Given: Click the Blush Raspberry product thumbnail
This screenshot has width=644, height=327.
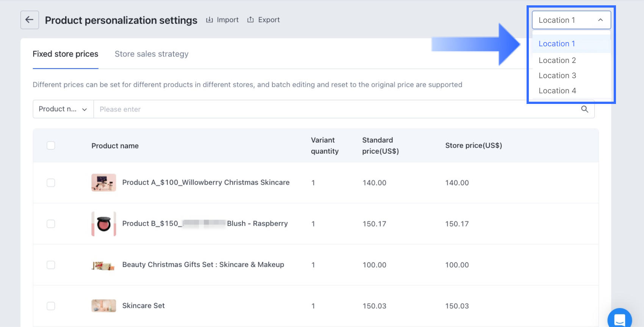Looking at the screenshot, I should coord(103,224).
